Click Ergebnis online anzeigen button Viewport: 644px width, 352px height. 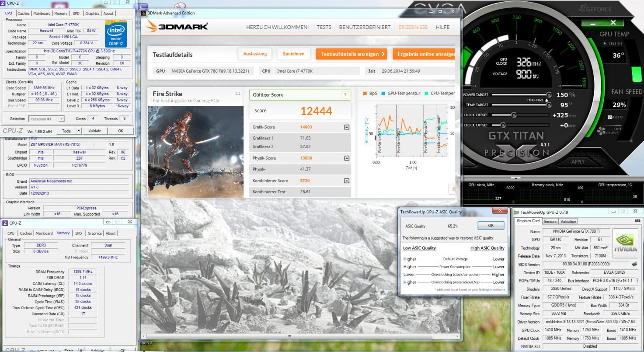[x=424, y=54]
